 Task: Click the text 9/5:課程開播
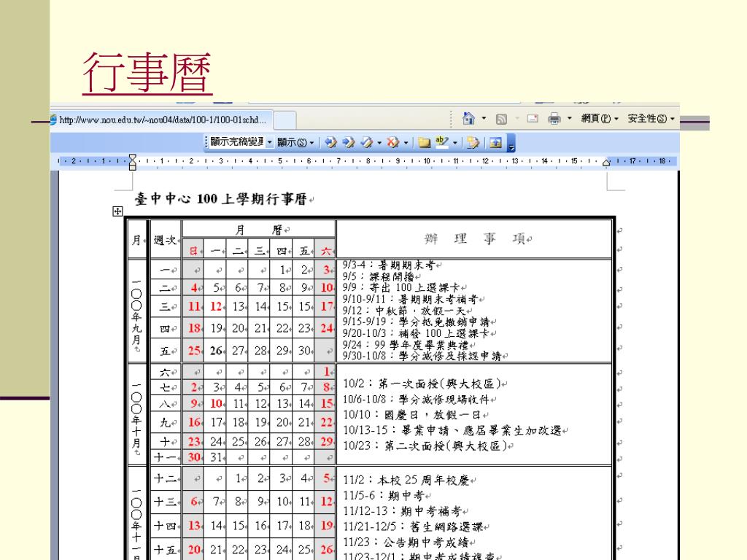tap(379, 276)
